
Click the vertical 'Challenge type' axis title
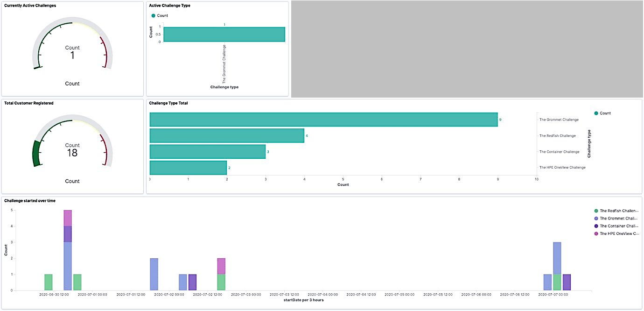(x=589, y=143)
